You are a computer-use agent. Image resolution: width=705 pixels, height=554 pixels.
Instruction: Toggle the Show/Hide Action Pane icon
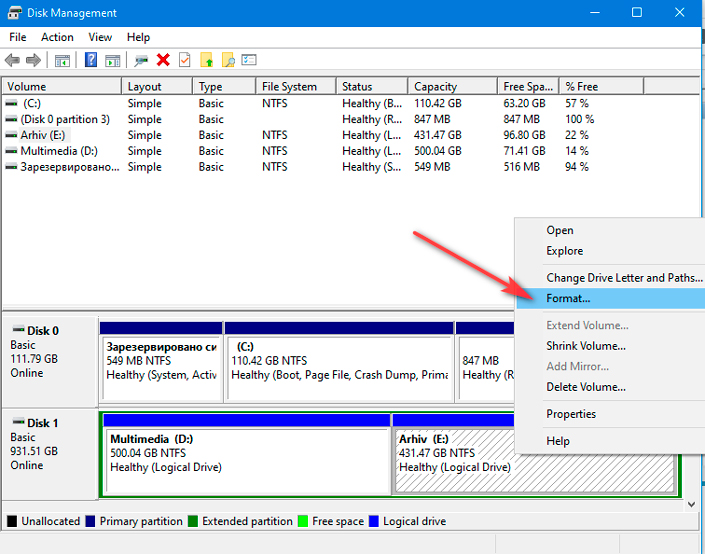112,60
